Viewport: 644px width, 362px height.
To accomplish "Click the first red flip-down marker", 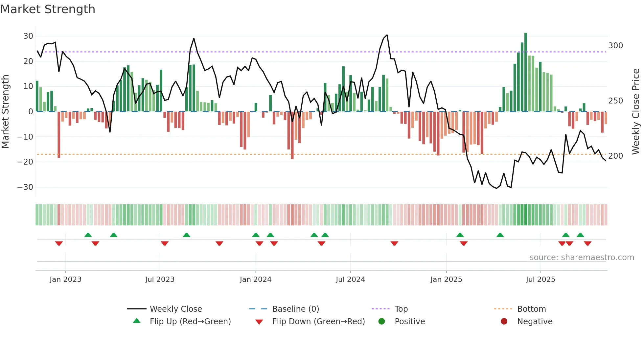I will 59,243.
